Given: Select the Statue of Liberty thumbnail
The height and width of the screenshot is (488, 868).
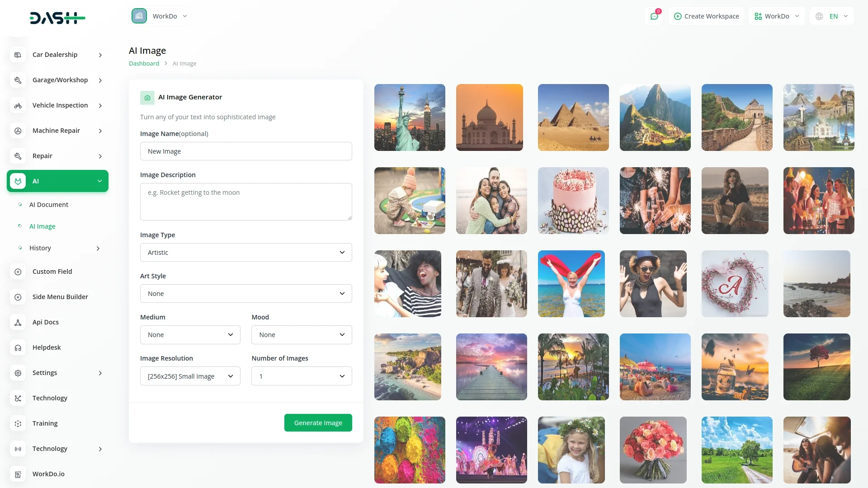Looking at the screenshot, I should tap(410, 117).
